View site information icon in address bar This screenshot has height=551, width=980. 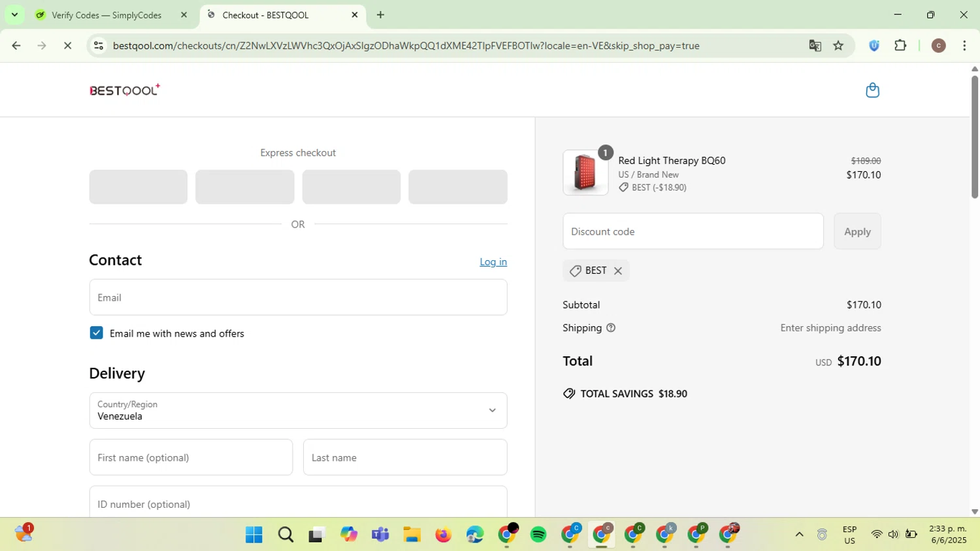pyautogui.click(x=99, y=46)
